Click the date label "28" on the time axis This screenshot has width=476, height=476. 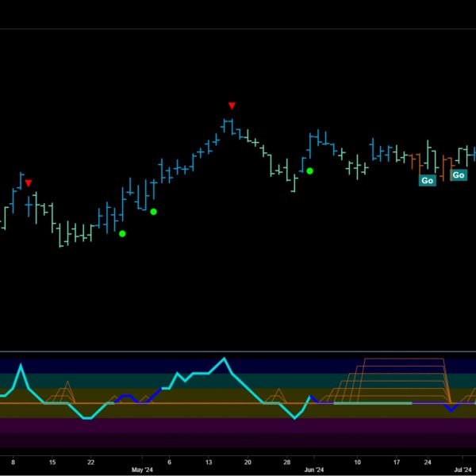coord(287,463)
